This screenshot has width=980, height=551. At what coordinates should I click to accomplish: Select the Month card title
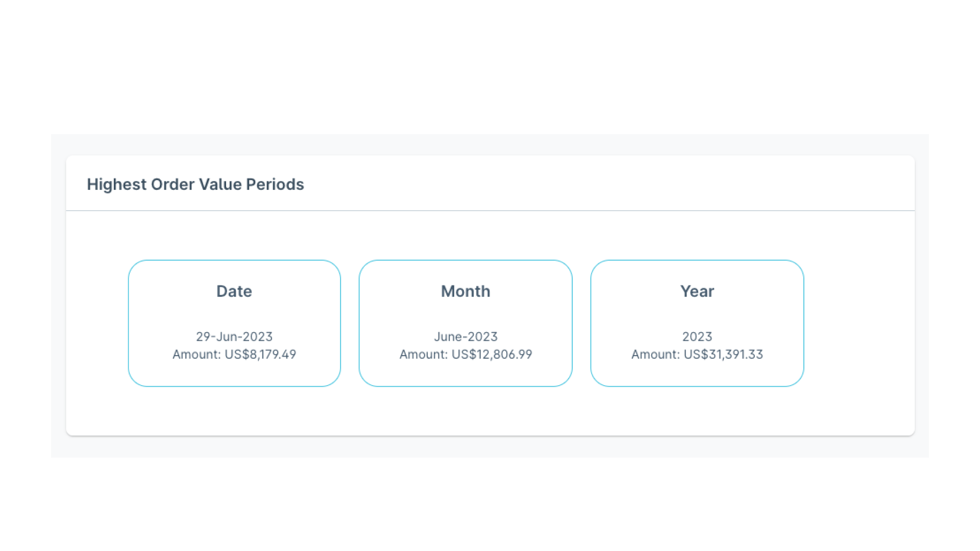click(x=465, y=291)
